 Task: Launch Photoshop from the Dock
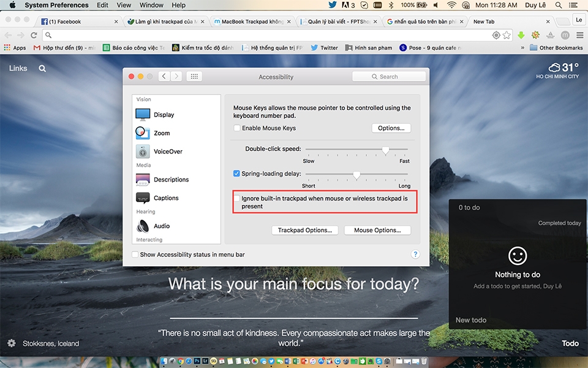pos(197,361)
